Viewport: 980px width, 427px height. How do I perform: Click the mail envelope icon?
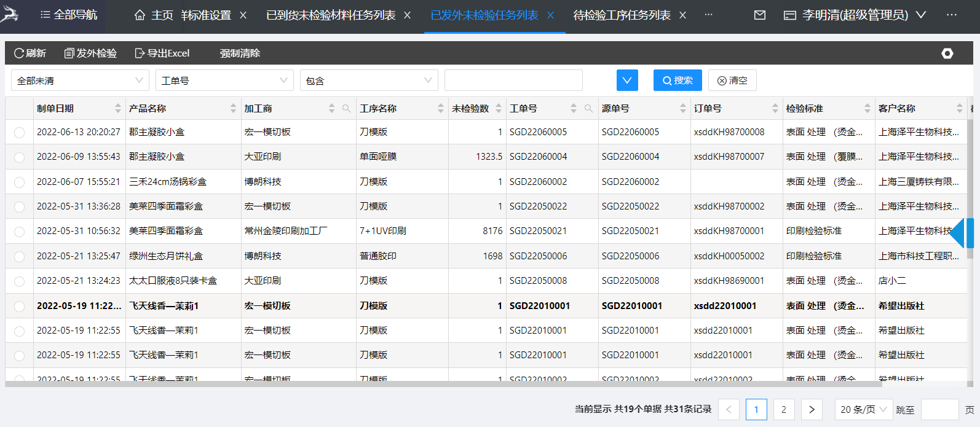tap(760, 15)
